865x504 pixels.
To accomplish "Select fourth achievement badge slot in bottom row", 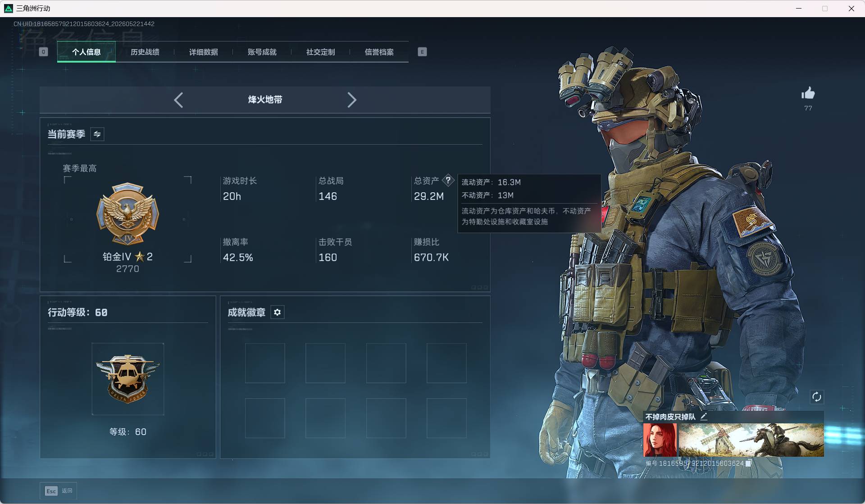I will click(446, 418).
